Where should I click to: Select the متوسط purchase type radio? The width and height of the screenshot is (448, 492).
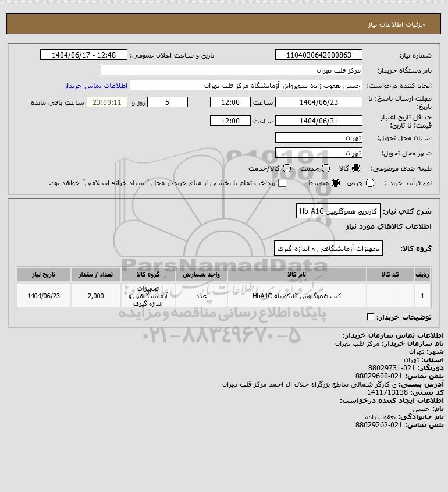[x=336, y=183]
